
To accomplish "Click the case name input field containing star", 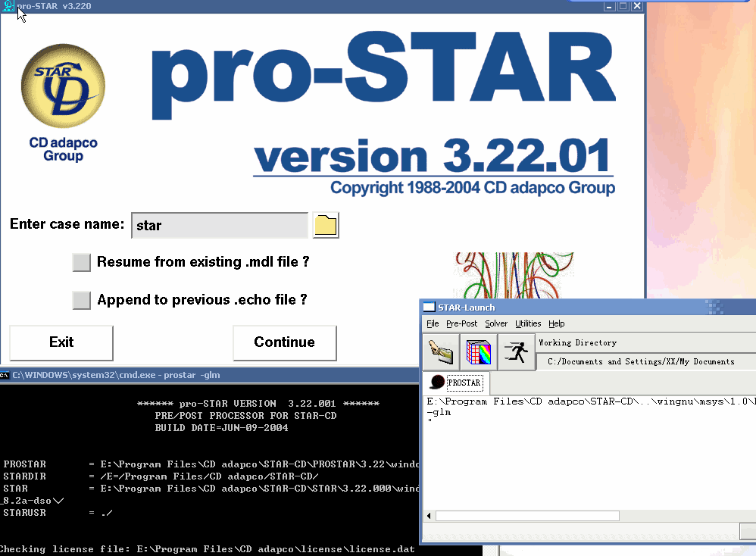I will (220, 225).
